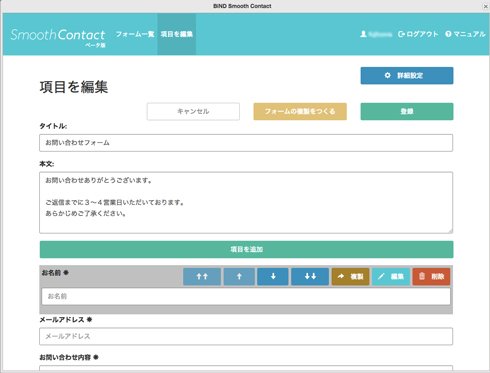Open 詳細設定 gear settings button

tap(407, 76)
